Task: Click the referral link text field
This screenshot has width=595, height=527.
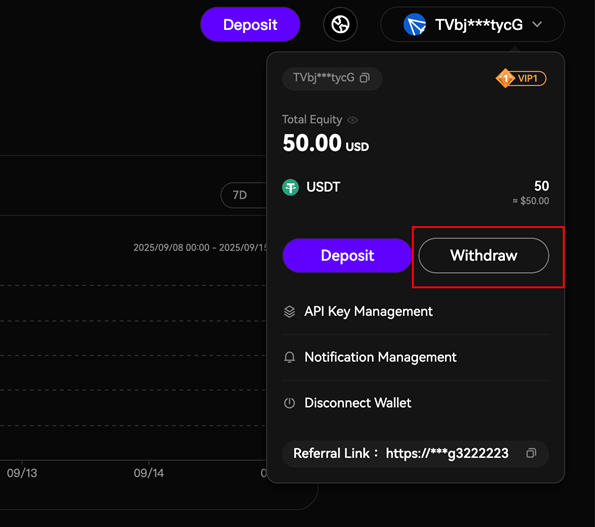Action: coord(416,454)
